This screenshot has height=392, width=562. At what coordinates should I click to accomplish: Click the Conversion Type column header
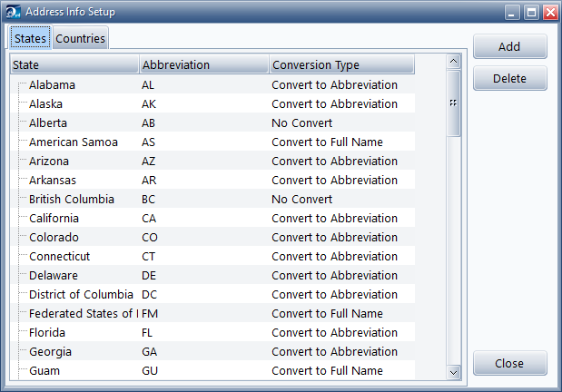(x=340, y=65)
